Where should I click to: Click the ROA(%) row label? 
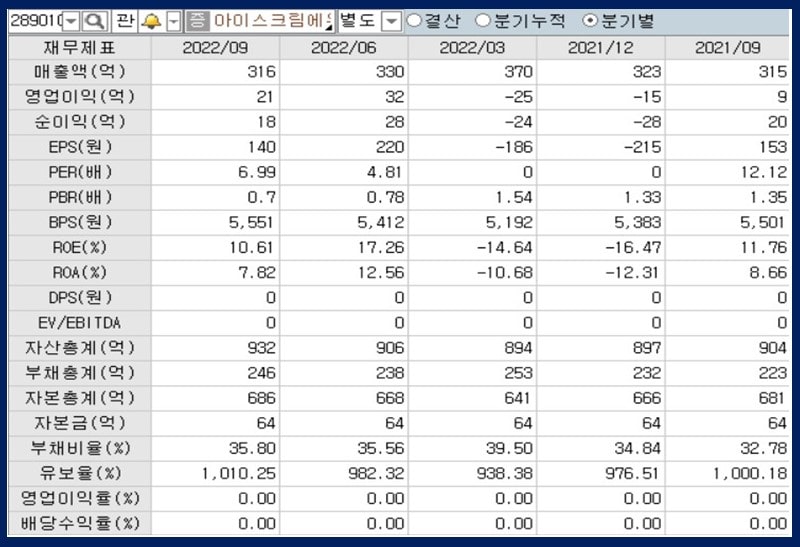tap(80, 272)
